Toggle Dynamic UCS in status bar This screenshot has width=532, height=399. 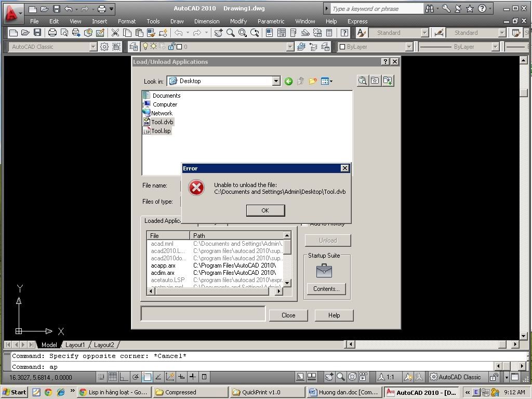(x=170, y=377)
